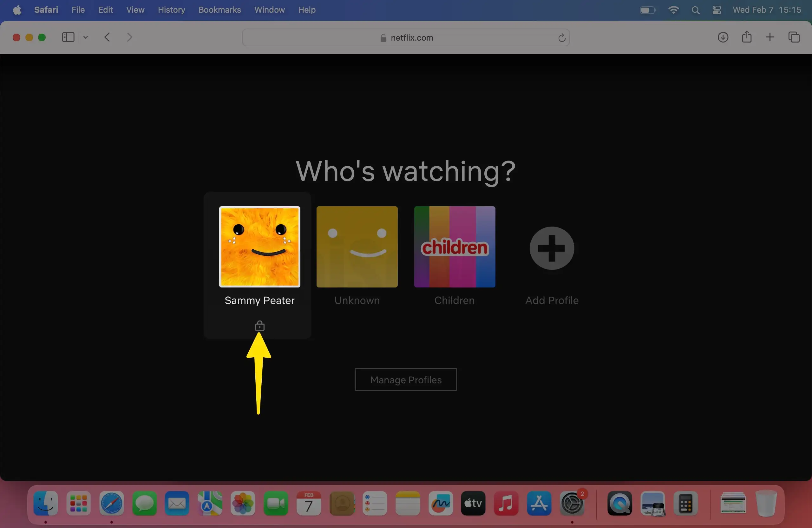The height and width of the screenshot is (528, 812).
Task: Show tab overview icon
Action: pyautogui.click(x=794, y=37)
